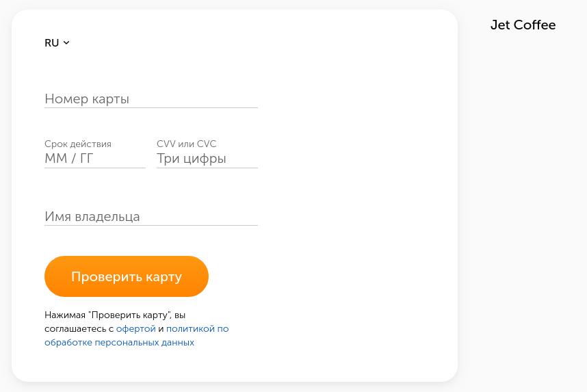
Task: Click the CVV или CVC label
Action: (x=186, y=144)
